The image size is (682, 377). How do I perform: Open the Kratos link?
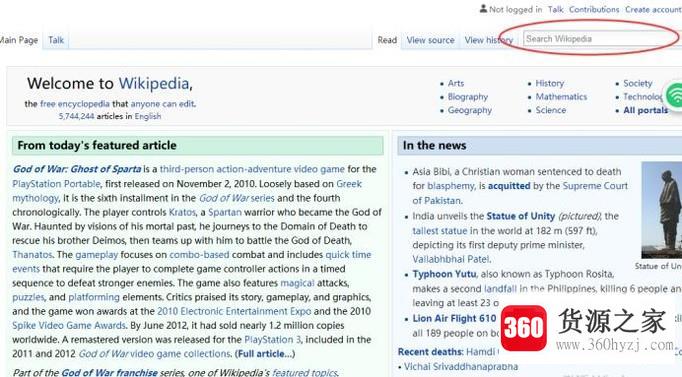(x=182, y=212)
